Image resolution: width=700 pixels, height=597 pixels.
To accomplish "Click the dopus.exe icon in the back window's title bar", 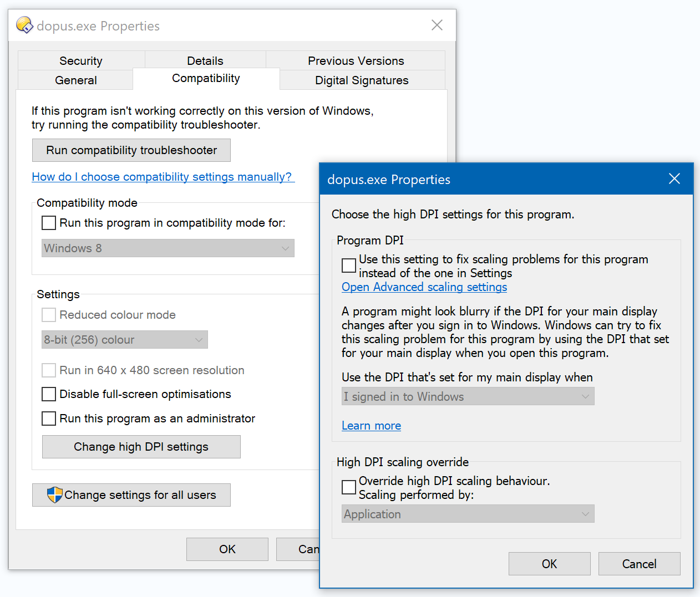I will (x=24, y=25).
